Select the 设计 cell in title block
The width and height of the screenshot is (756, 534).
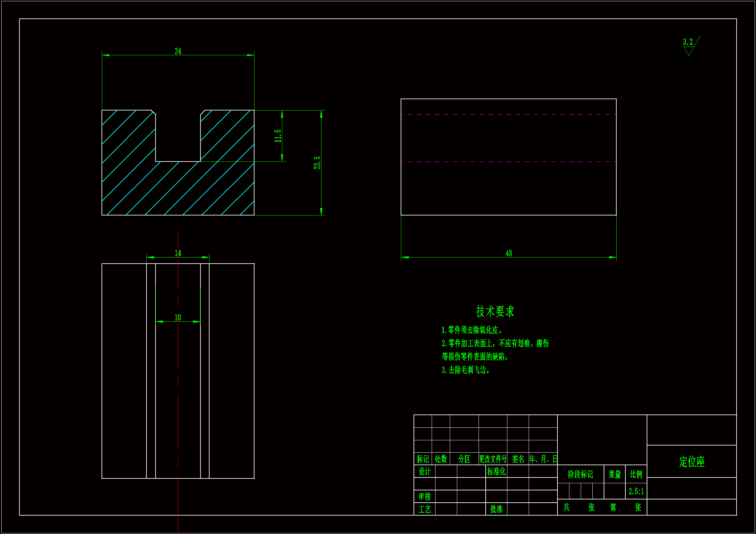pos(425,471)
